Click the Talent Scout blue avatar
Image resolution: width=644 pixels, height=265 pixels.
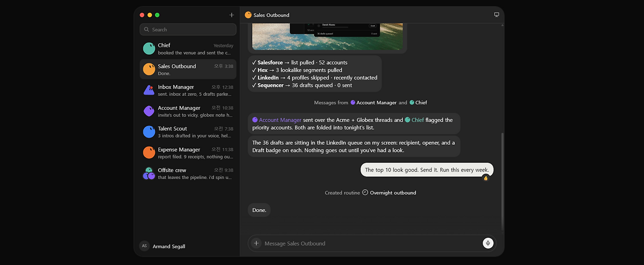149,132
